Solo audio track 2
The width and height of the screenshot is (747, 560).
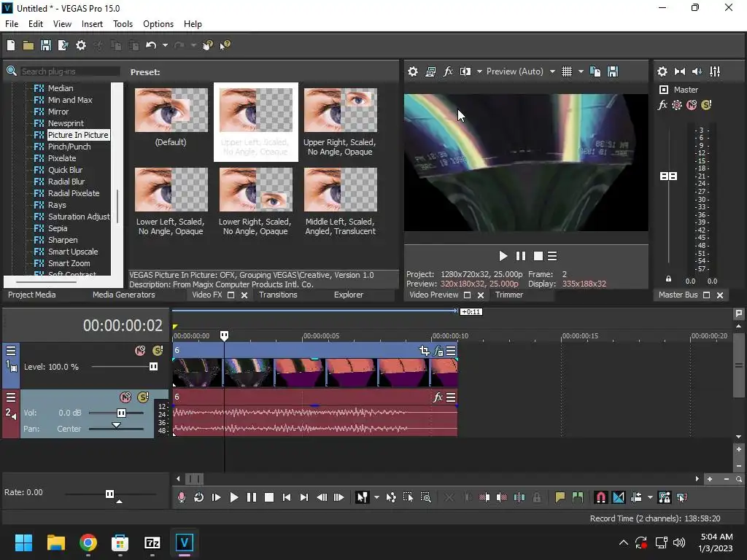[x=143, y=397]
